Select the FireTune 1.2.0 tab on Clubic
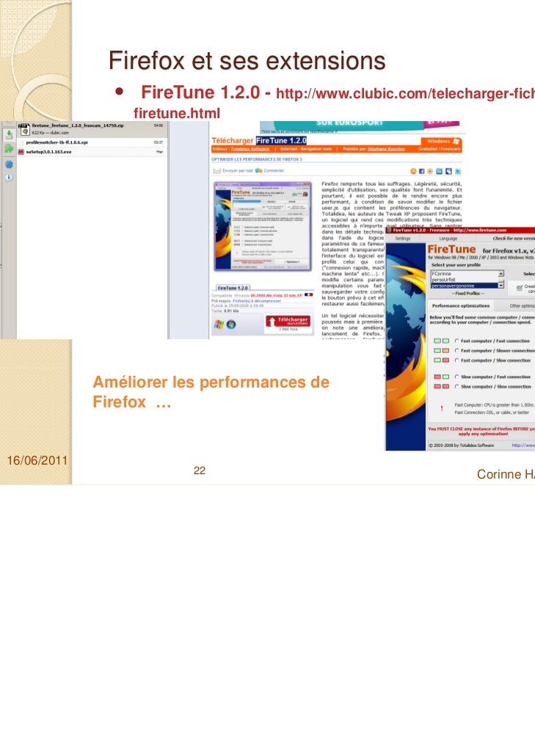535x756 pixels. (233, 288)
